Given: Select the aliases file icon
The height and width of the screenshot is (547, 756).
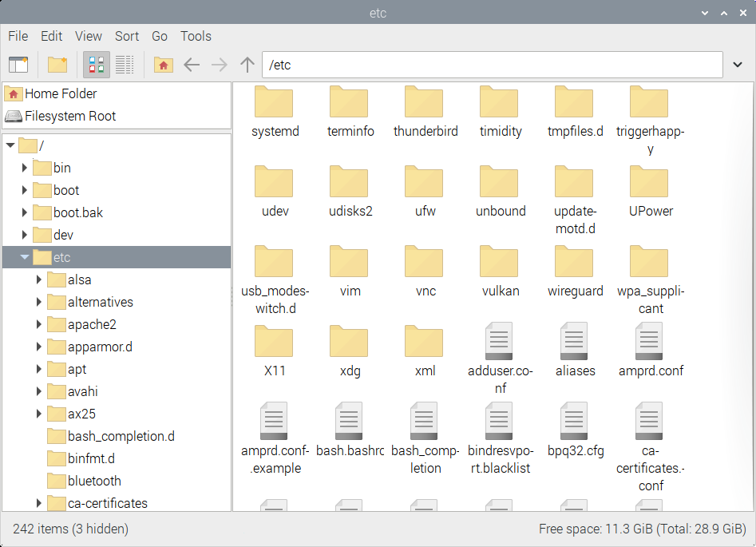Looking at the screenshot, I should tap(575, 344).
